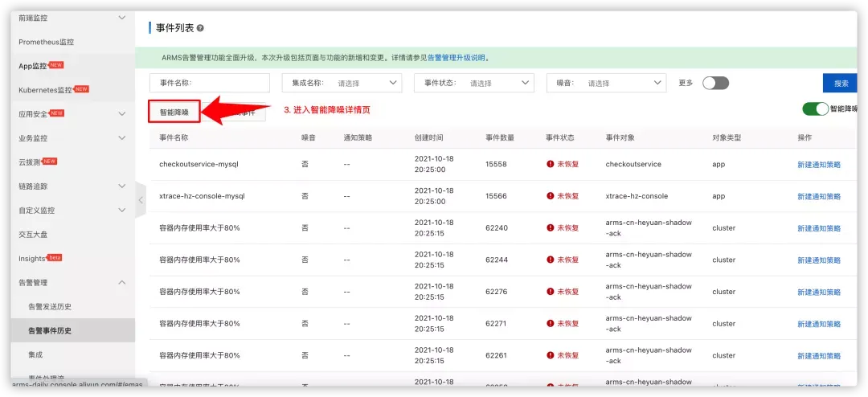Screen dimensions: 868x397
Task: Click 新建通知策略 for xtrace-hz-console-mysql
Action: point(819,197)
